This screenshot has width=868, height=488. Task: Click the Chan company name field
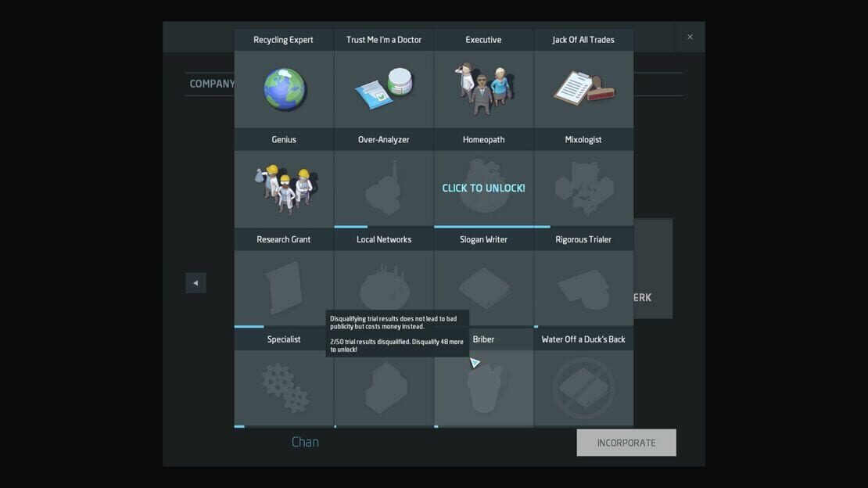[x=305, y=442]
